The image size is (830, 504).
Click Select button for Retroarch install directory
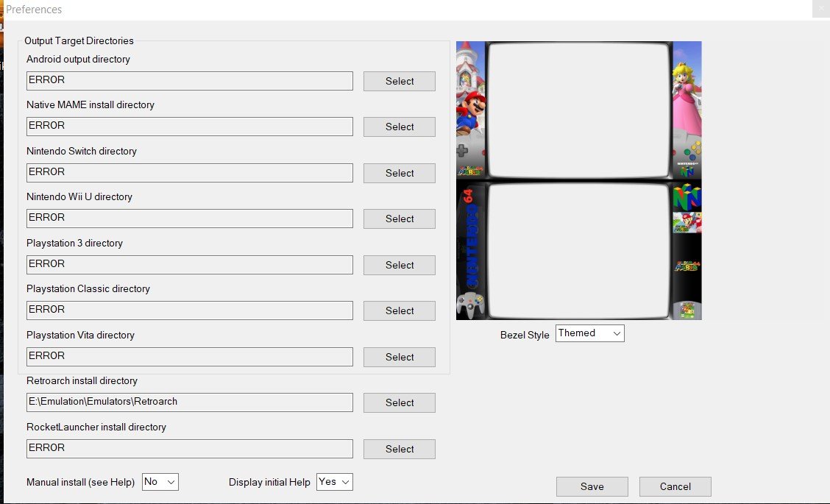tap(399, 402)
